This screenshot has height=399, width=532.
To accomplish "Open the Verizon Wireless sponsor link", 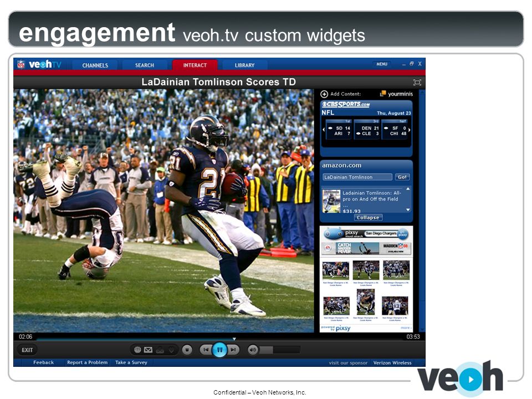I will coord(392,362).
